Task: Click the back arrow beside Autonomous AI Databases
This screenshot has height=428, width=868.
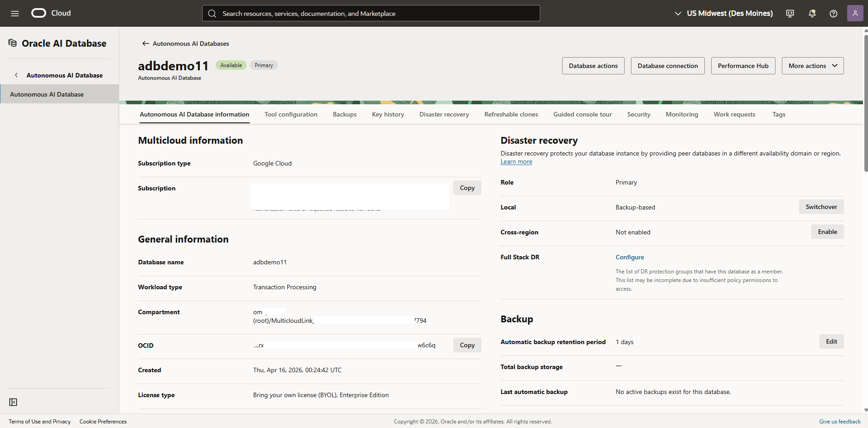Action: point(145,44)
